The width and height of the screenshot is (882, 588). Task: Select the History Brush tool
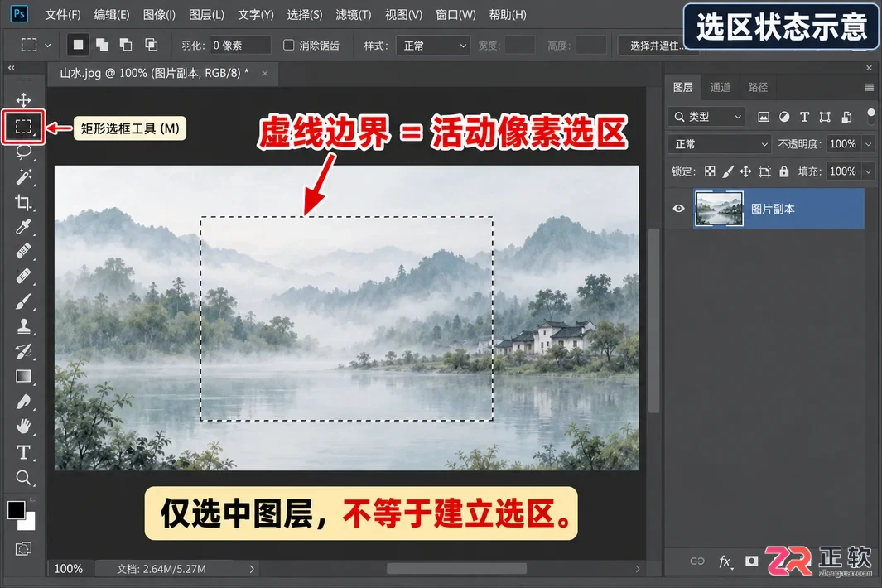pyautogui.click(x=23, y=352)
